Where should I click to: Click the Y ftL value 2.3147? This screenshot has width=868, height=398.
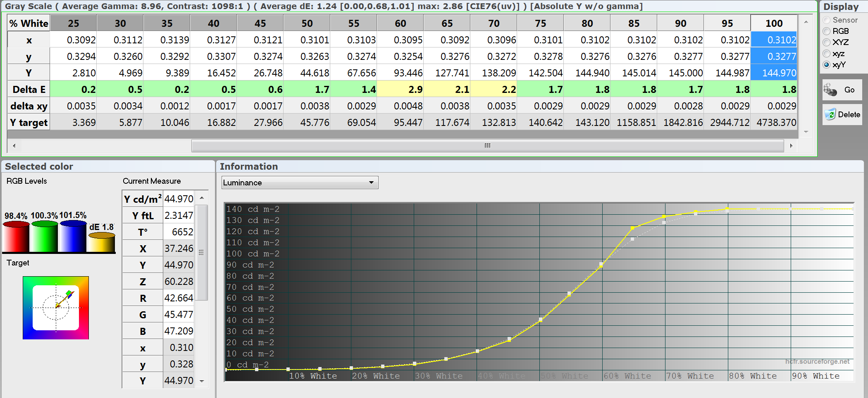179,215
